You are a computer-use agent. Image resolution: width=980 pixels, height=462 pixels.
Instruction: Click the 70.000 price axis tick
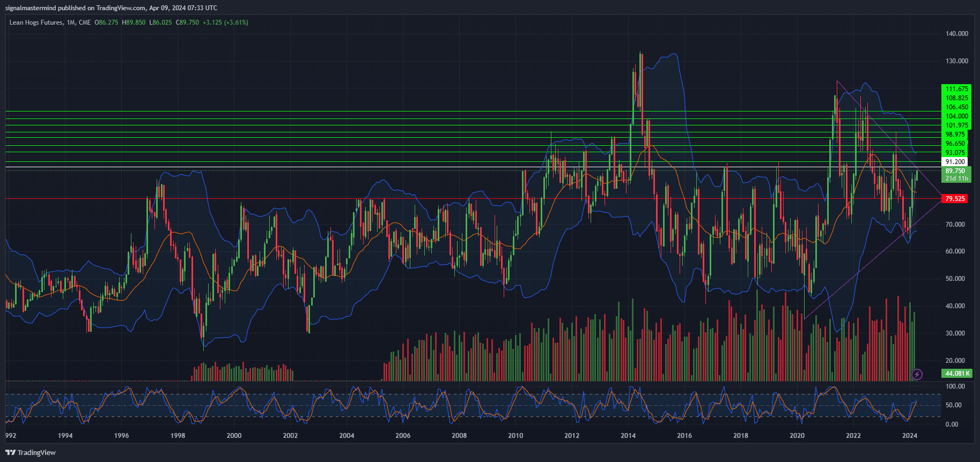click(955, 225)
